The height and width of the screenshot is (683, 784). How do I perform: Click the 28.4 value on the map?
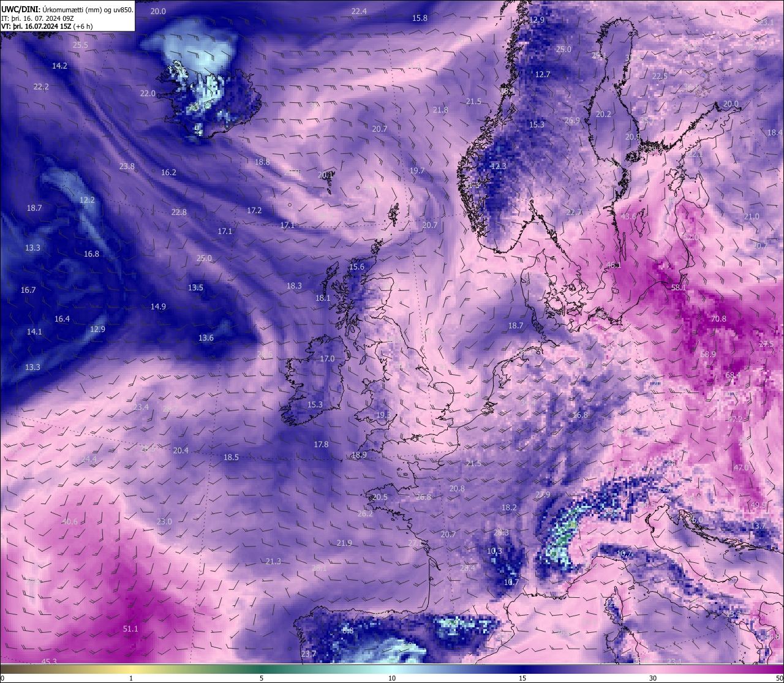click(467, 568)
